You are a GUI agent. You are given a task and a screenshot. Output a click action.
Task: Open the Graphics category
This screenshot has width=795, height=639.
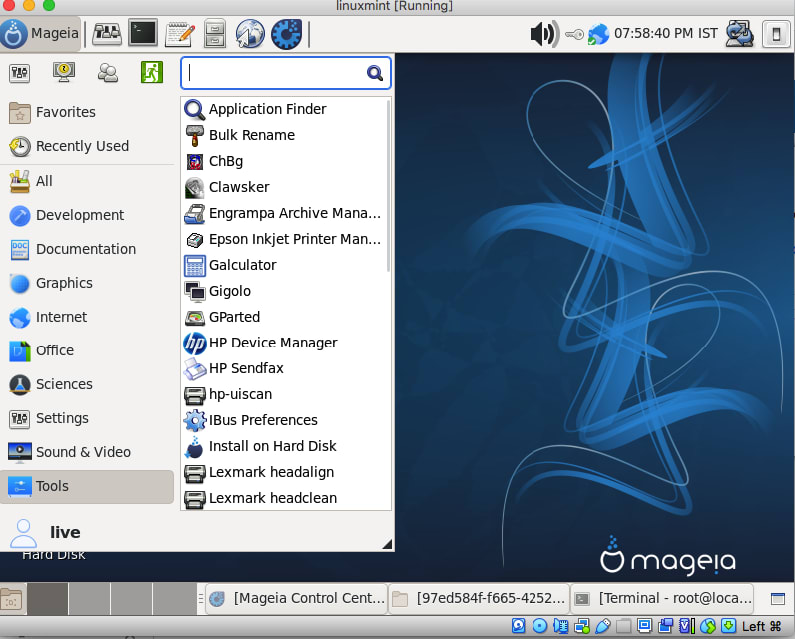click(x=87, y=283)
